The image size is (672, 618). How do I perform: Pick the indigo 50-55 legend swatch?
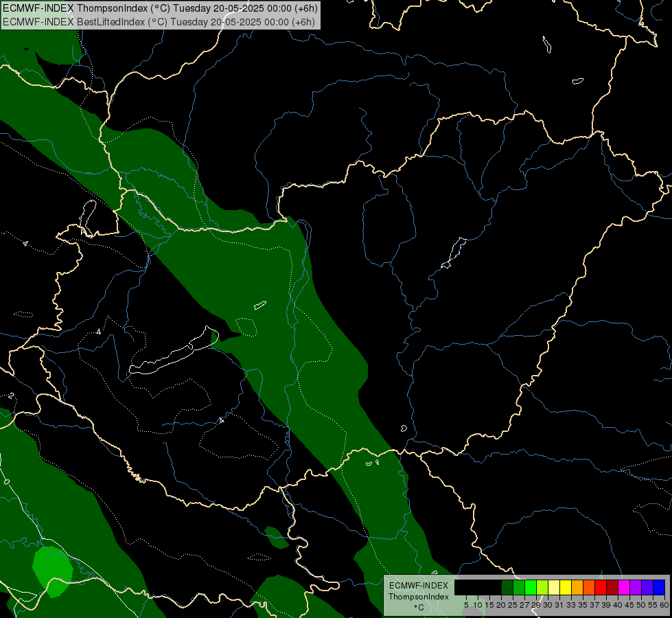coord(647,587)
